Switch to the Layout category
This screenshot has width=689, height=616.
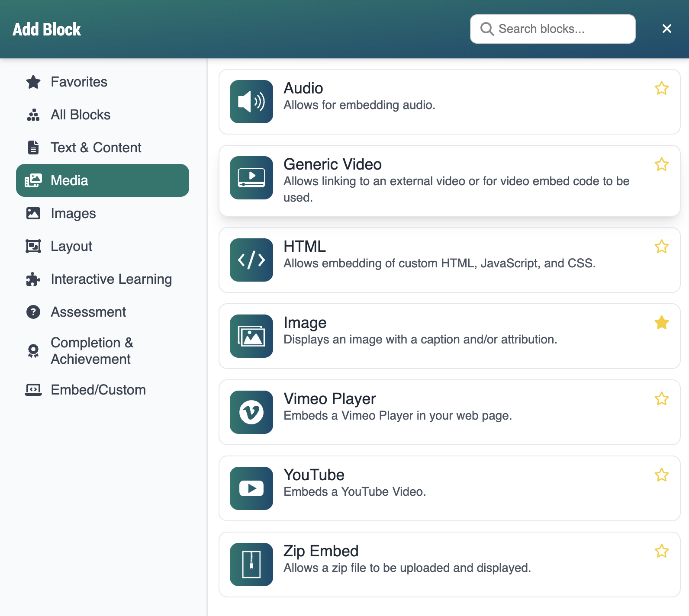[x=103, y=246]
